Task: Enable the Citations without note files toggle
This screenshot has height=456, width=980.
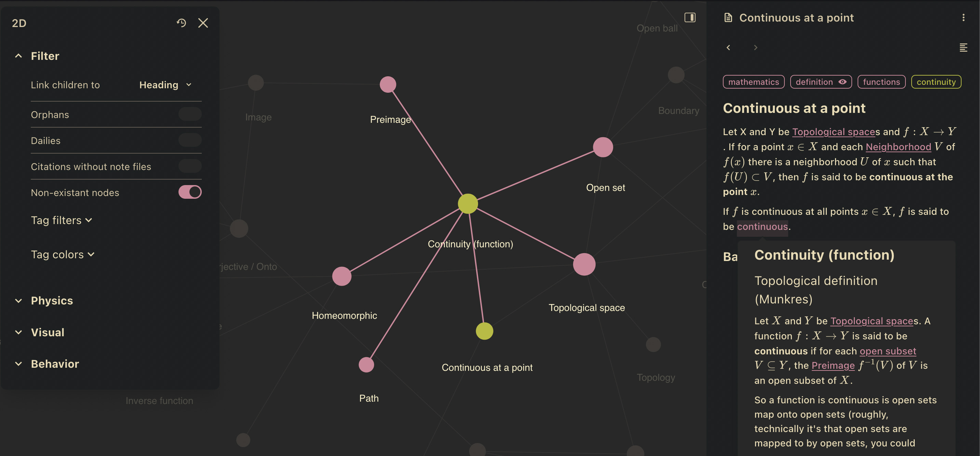Action: coord(190,166)
